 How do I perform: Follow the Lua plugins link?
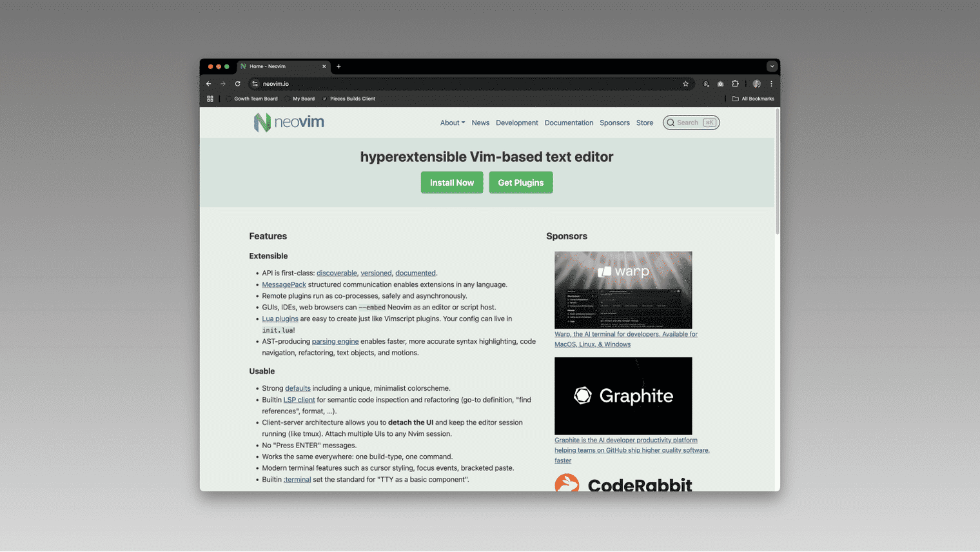[x=280, y=319]
